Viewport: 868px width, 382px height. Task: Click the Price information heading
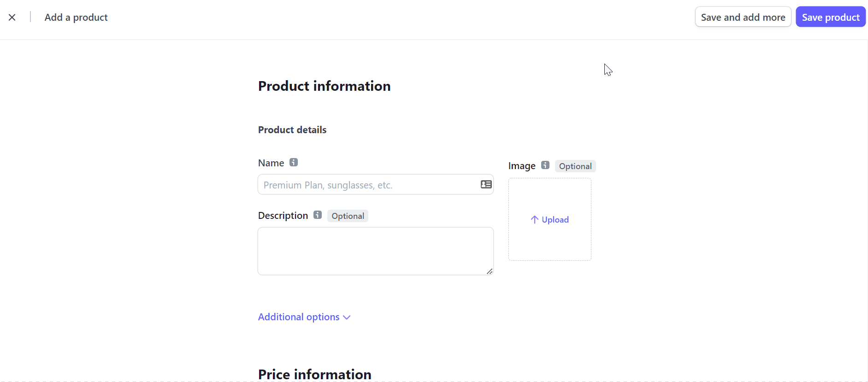coord(314,374)
